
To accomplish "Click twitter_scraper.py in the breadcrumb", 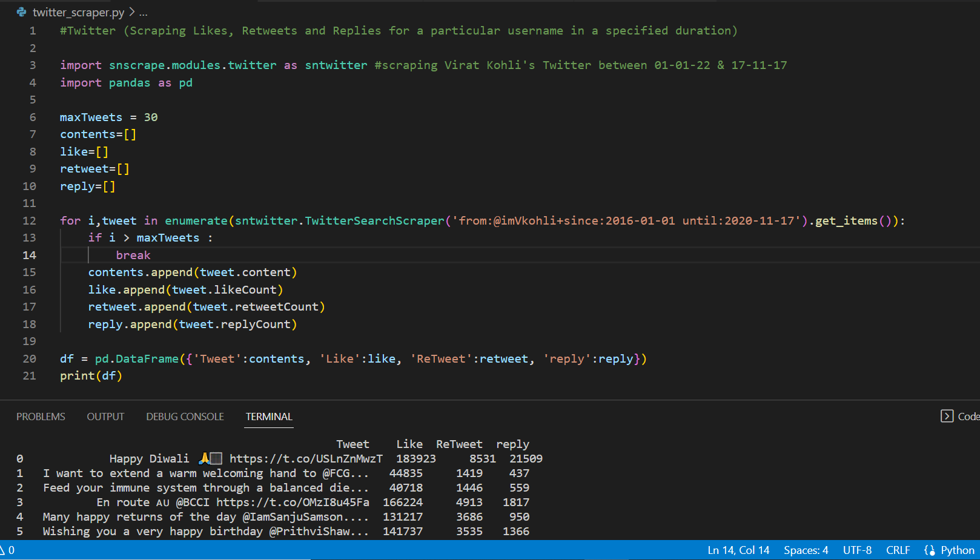I will coord(78,12).
